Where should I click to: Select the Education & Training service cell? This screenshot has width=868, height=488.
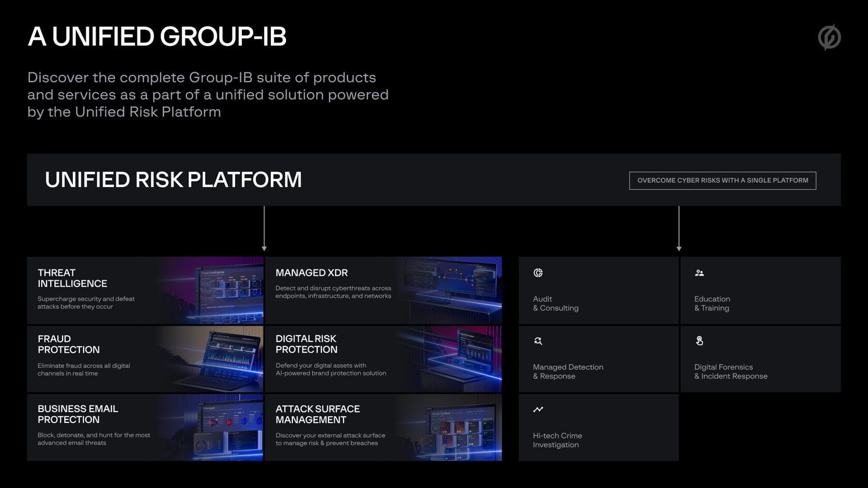(x=760, y=289)
